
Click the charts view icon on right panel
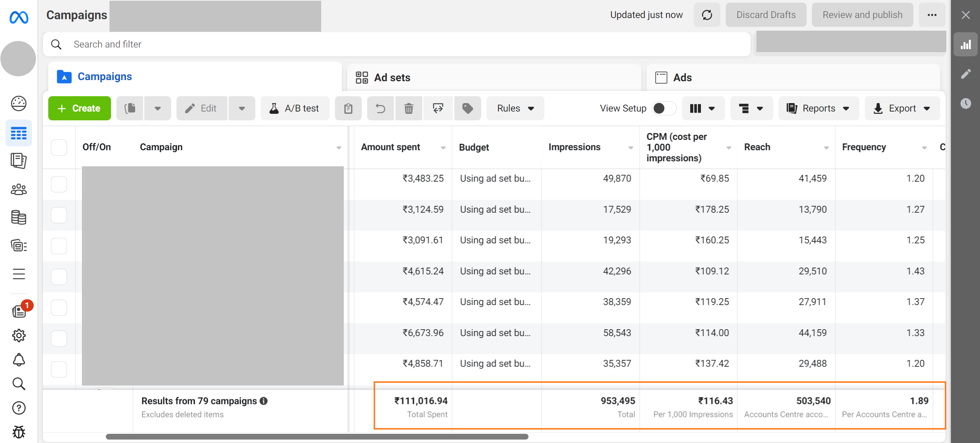click(x=965, y=45)
